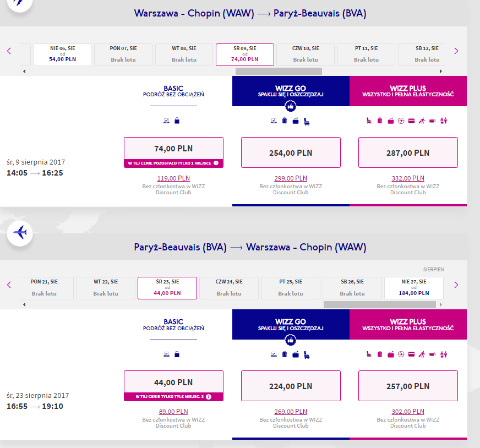Click the 119,00 PLN non-member price link
This screenshot has width=480, height=448.
[x=173, y=178]
